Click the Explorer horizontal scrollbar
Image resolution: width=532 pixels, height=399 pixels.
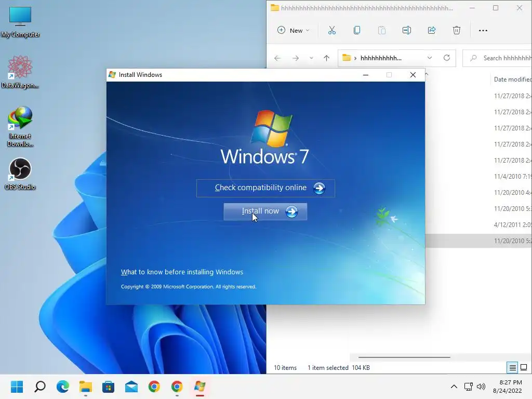[x=404, y=357]
